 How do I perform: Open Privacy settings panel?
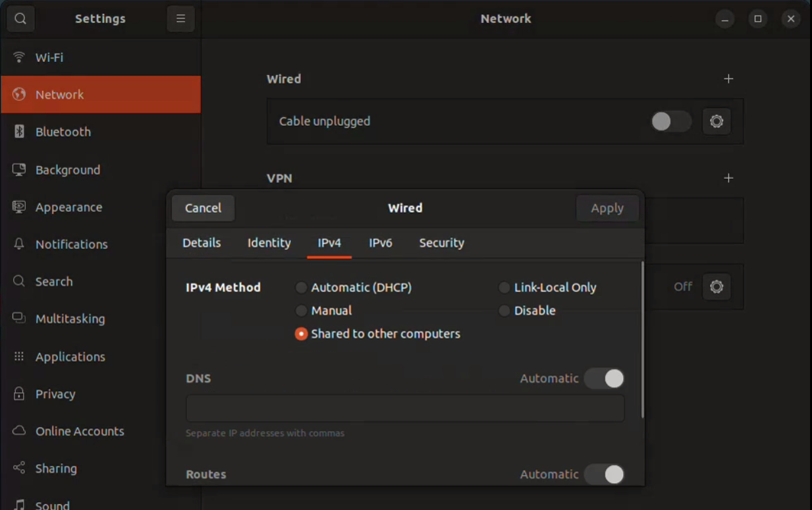(x=101, y=393)
